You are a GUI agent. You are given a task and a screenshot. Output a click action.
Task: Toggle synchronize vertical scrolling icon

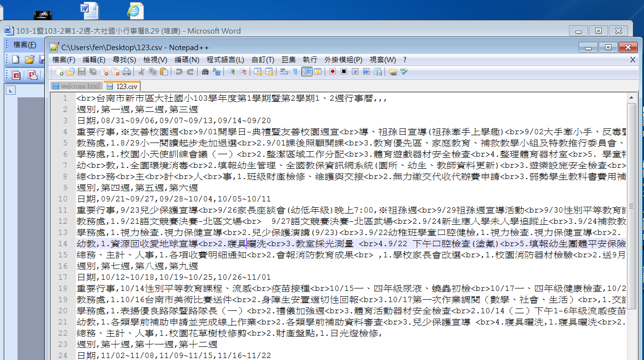point(258,72)
